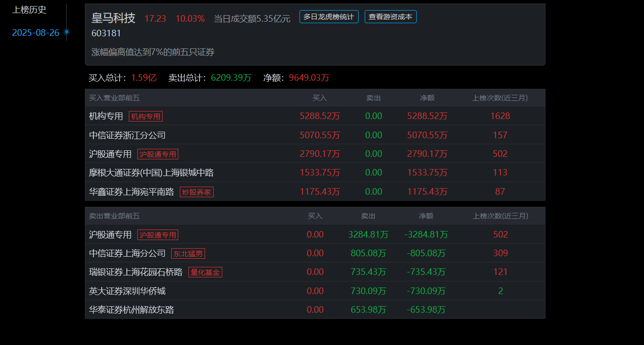Click the 净额 9649.03万 value
Screen dimensions: 644x345
[x=309, y=78]
